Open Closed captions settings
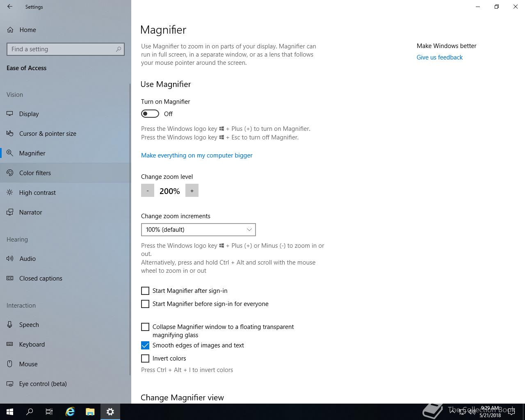Viewport: 525px width, 420px height. tap(66, 278)
